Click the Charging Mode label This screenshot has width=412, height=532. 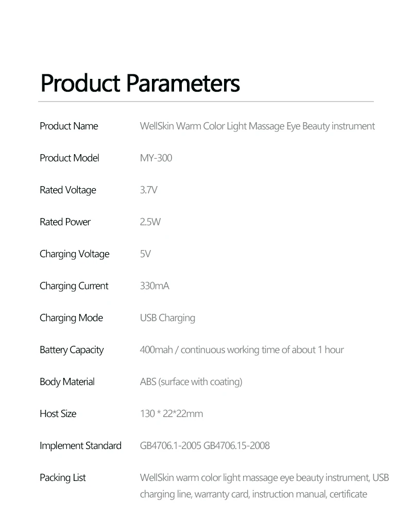(71, 318)
